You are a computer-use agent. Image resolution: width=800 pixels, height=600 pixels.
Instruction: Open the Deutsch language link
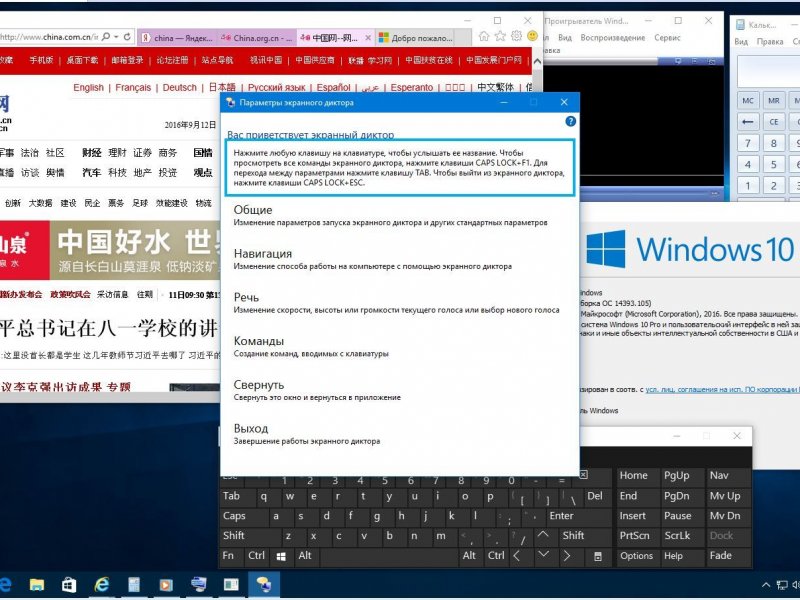[180, 87]
